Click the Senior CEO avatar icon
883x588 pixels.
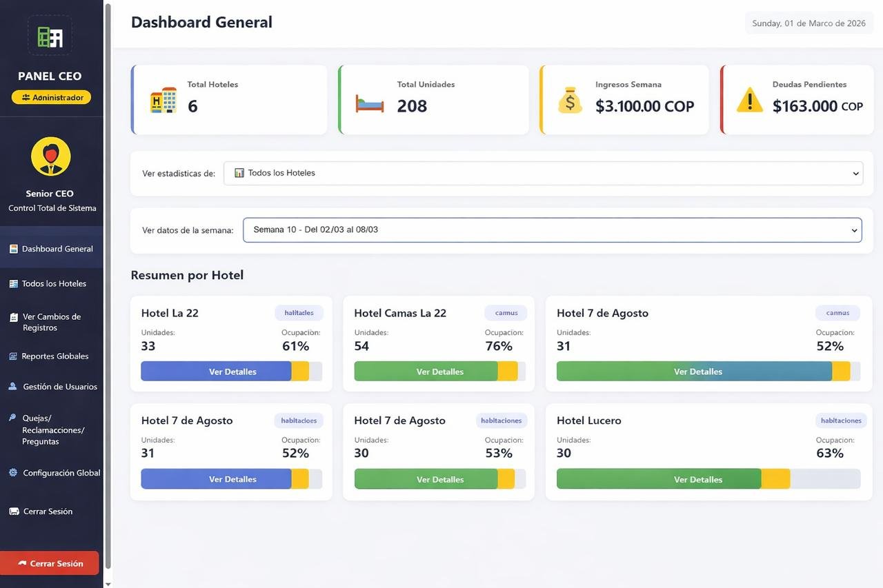51,156
